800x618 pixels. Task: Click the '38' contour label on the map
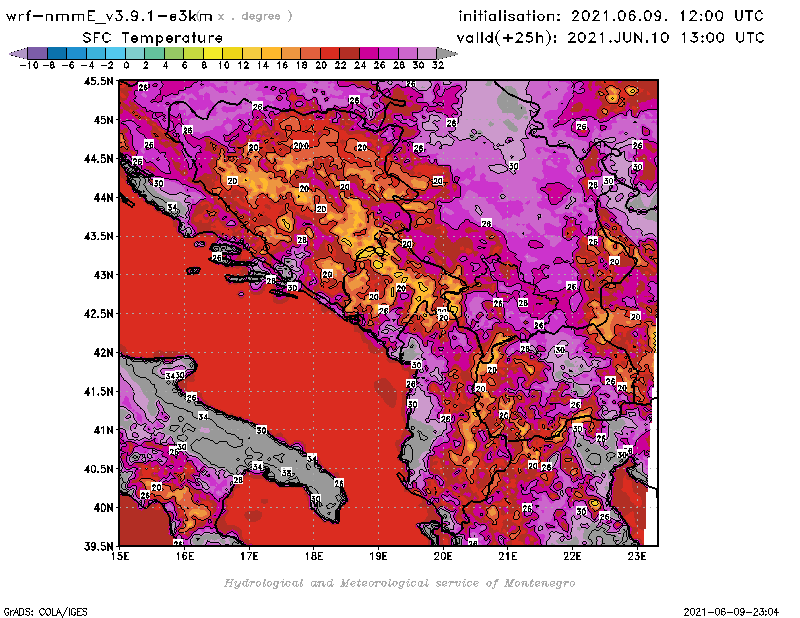pyautogui.click(x=287, y=473)
